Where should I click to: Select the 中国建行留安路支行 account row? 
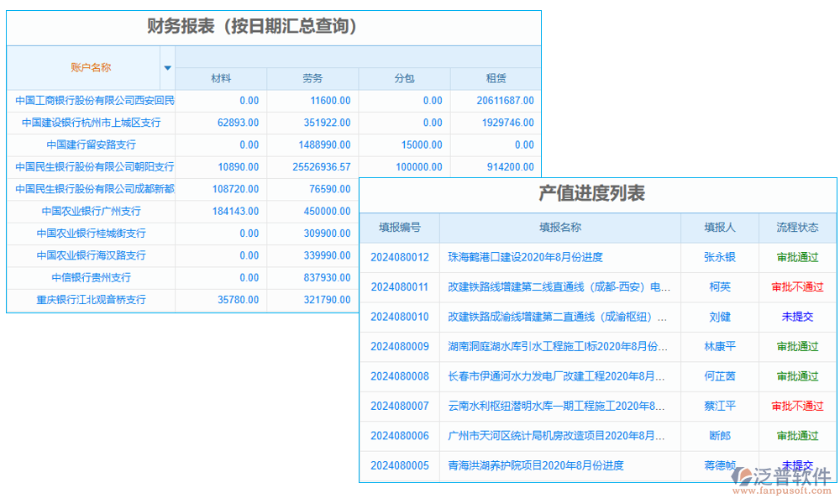90,144
